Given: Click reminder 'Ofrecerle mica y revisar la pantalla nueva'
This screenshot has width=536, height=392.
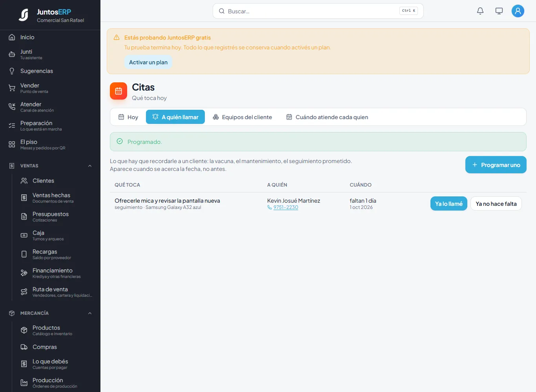Looking at the screenshot, I should click(x=167, y=201).
